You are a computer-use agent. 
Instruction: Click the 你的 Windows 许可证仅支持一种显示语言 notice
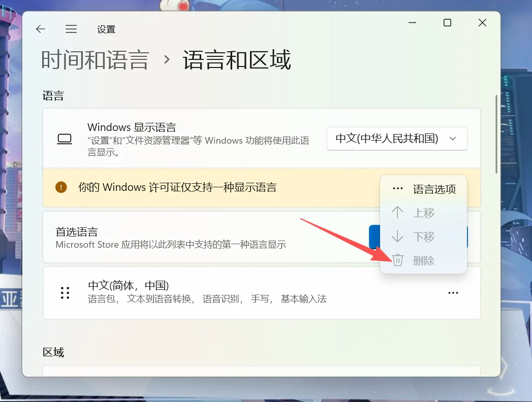[177, 187]
